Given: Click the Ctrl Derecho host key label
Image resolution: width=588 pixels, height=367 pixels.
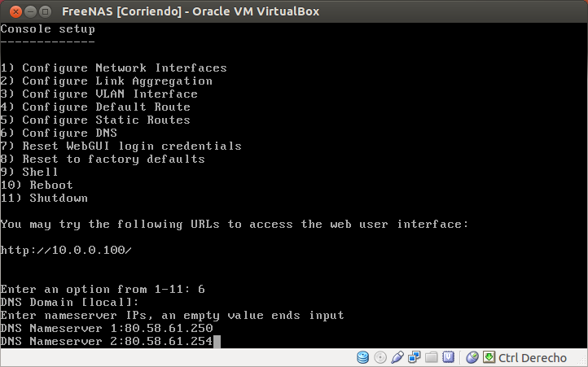Looking at the screenshot, I should 533,358.
